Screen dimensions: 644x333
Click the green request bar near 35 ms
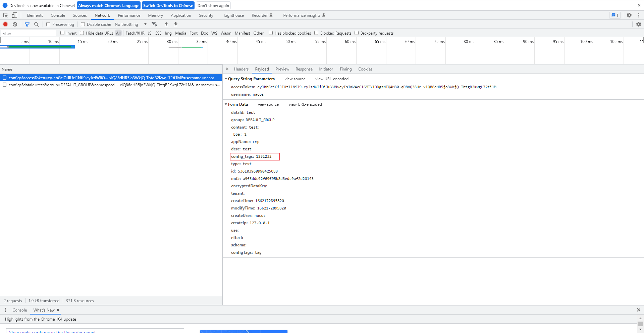(x=192, y=47)
